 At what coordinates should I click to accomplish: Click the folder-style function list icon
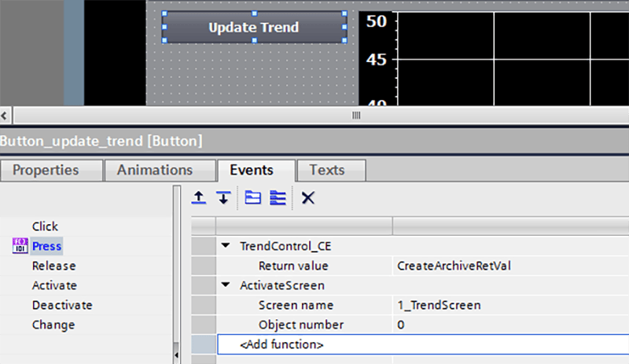coord(252,197)
